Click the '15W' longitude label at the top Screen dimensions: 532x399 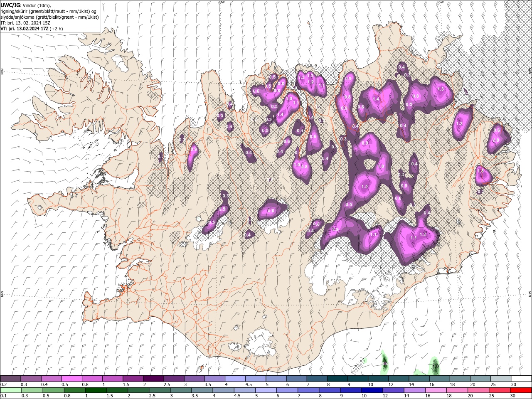440,2
